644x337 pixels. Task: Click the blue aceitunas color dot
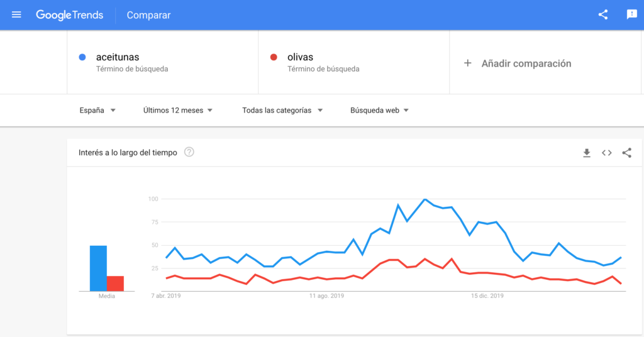(x=82, y=57)
